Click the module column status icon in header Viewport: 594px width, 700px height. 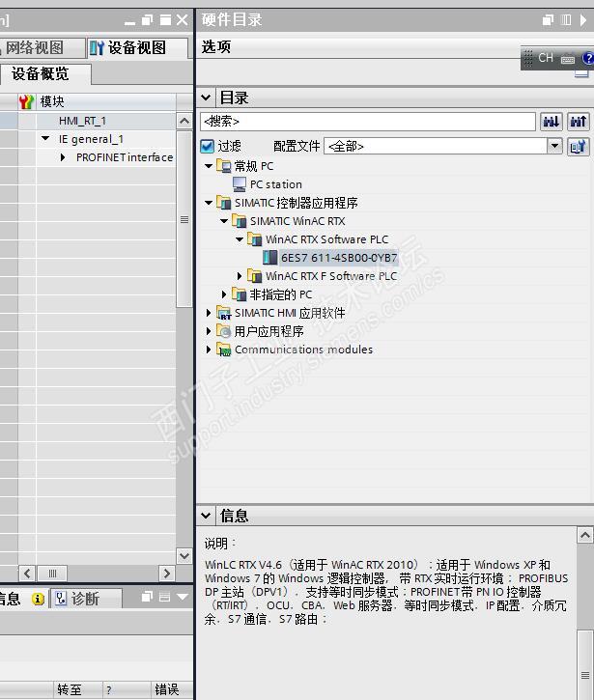coord(26,101)
